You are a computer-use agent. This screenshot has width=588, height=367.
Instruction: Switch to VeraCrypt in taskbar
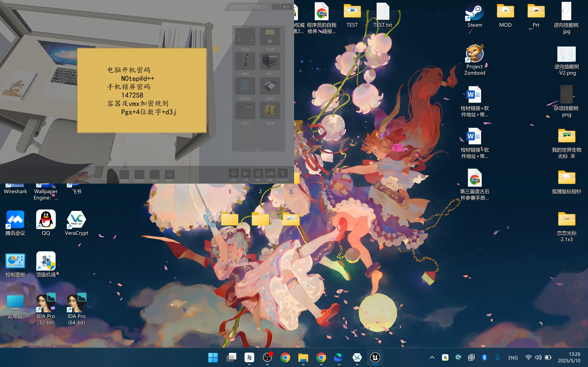[357, 357]
